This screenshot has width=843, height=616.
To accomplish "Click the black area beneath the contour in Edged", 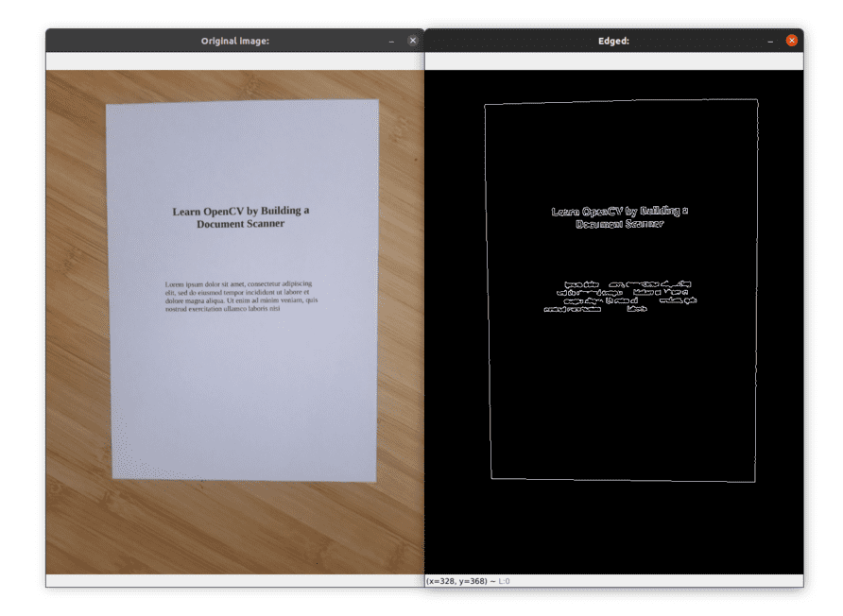I will pos(614,528).
